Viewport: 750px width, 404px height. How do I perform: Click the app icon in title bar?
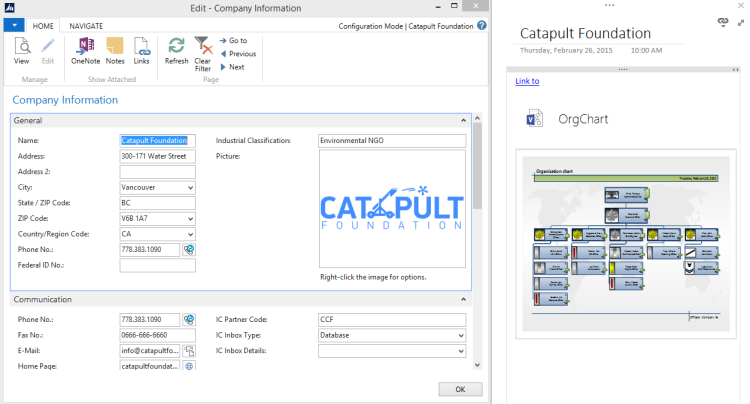(10, 7)
